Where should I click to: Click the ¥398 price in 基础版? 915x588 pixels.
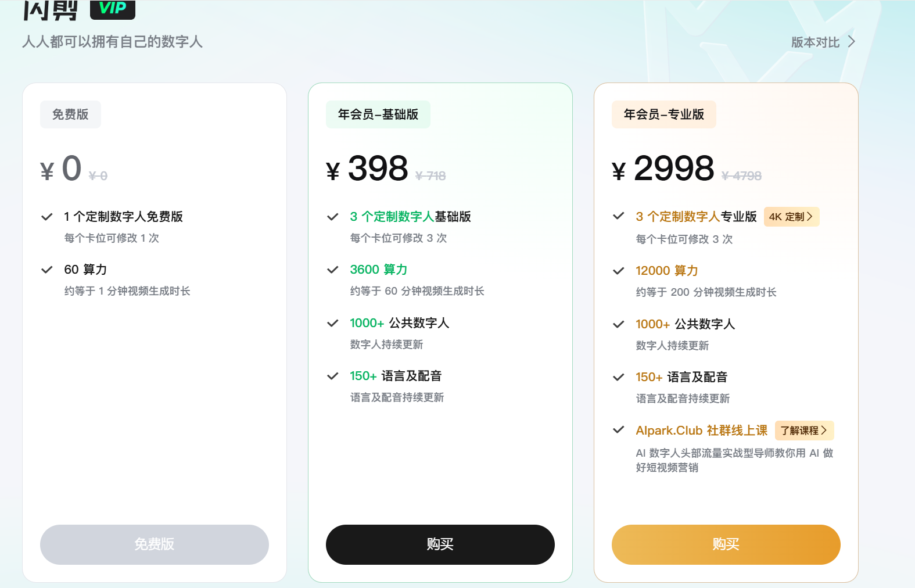pos(378,168)
